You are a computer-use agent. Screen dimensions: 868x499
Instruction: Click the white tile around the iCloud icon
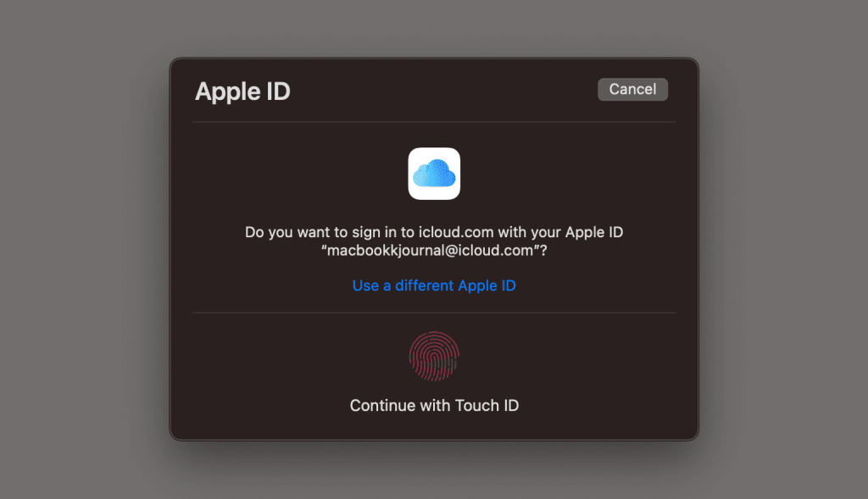point(434,174)
